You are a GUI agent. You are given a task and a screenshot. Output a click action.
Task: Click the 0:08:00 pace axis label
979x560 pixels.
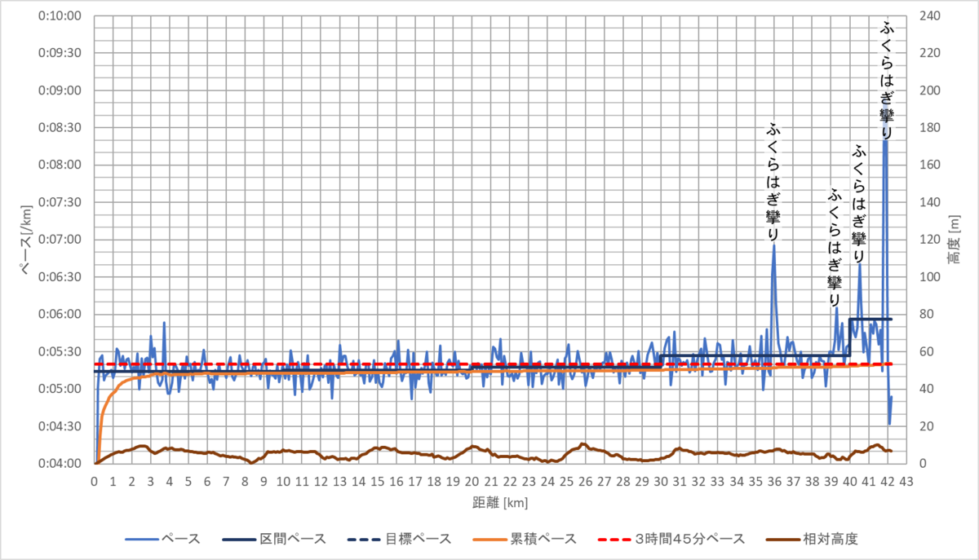61,165
